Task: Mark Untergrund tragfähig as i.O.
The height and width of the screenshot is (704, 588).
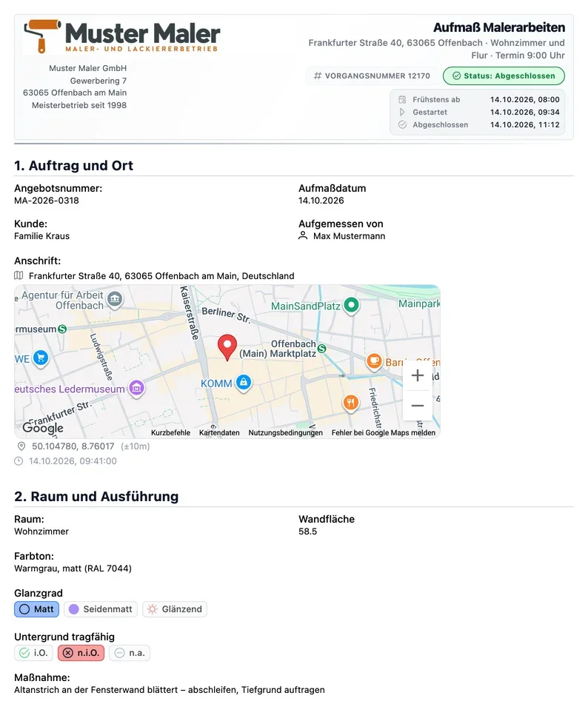Action: pyautogui.click(x=33, y=653)
